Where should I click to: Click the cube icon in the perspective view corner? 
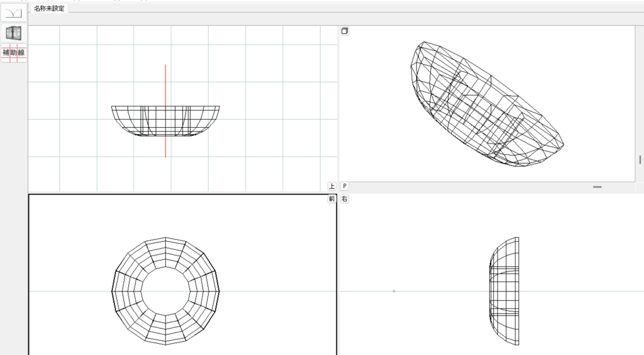point(345,31)
